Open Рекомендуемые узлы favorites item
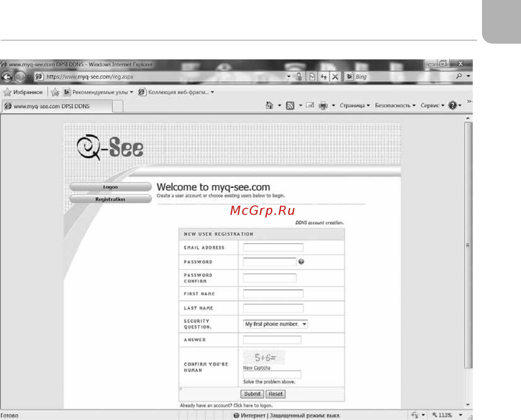Viewport: 521px width, 420px height. 98,92
